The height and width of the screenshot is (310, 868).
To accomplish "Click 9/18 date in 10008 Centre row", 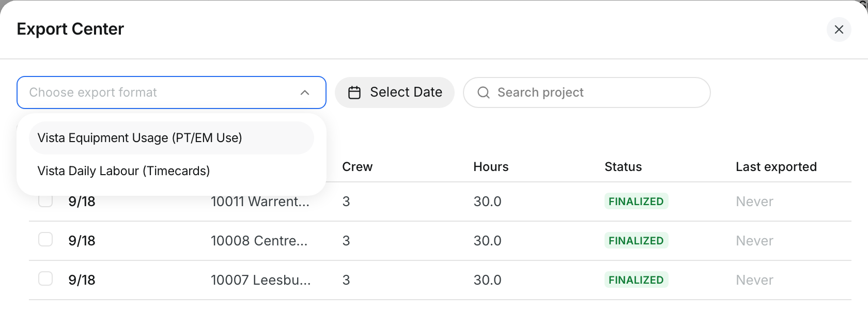I will [82, 241].
